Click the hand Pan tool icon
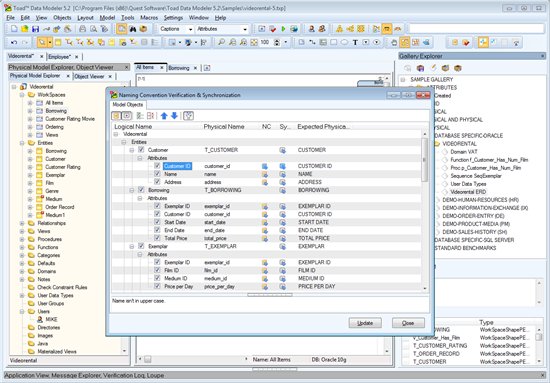Image resolution: width=550 pixels, height=383 pixels. coord(394,42)
